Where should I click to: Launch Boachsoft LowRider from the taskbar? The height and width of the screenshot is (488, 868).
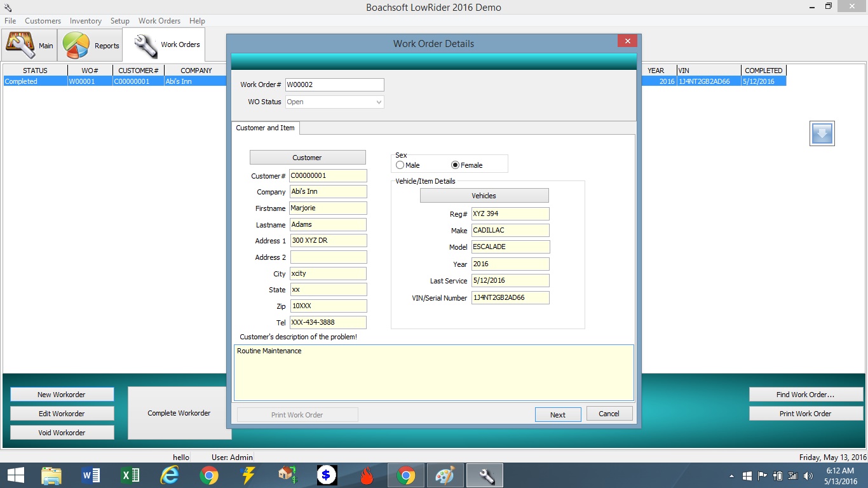tap(485, 475)
